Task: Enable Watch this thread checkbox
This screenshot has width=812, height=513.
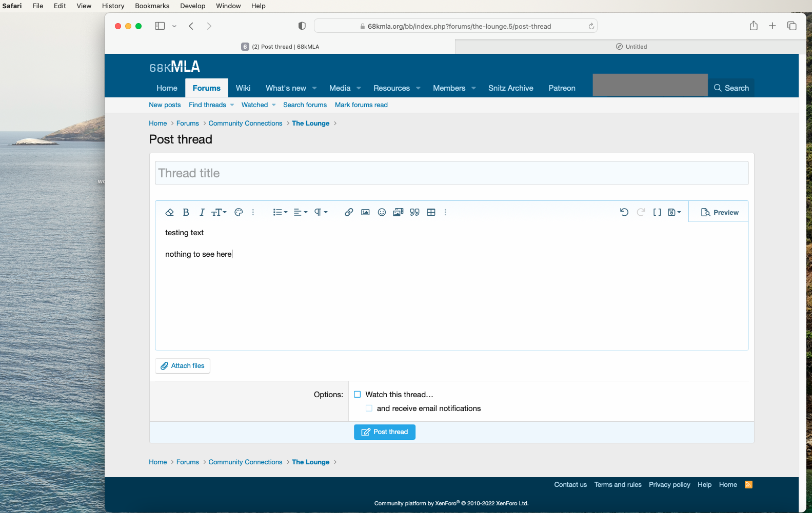Action: coord(358,395)
